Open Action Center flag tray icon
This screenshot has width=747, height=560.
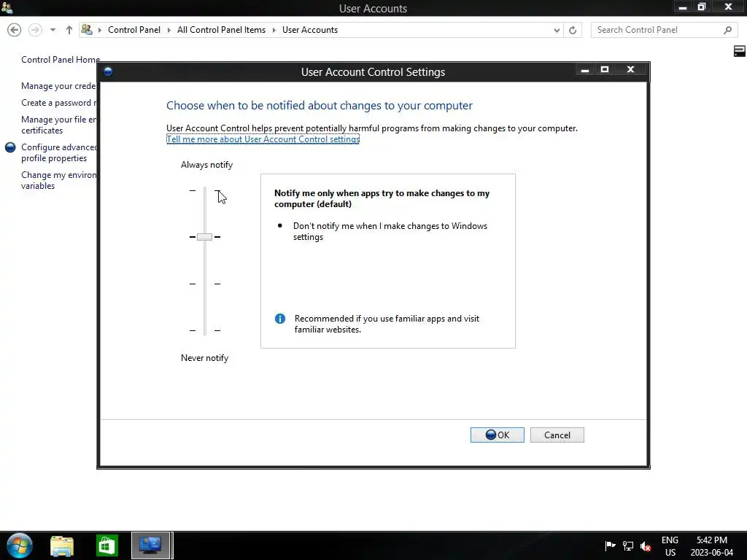click(610, 545)
